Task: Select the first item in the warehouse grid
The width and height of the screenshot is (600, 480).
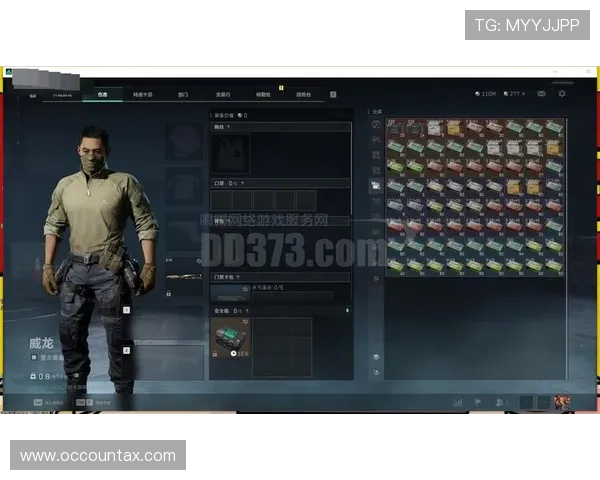Action: click(396, 128)
